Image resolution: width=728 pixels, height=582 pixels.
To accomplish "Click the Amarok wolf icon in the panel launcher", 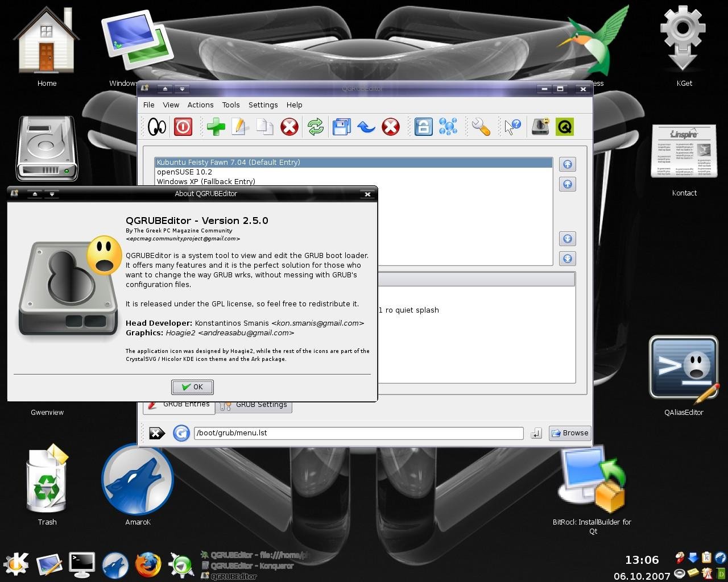I will point(115,564).
